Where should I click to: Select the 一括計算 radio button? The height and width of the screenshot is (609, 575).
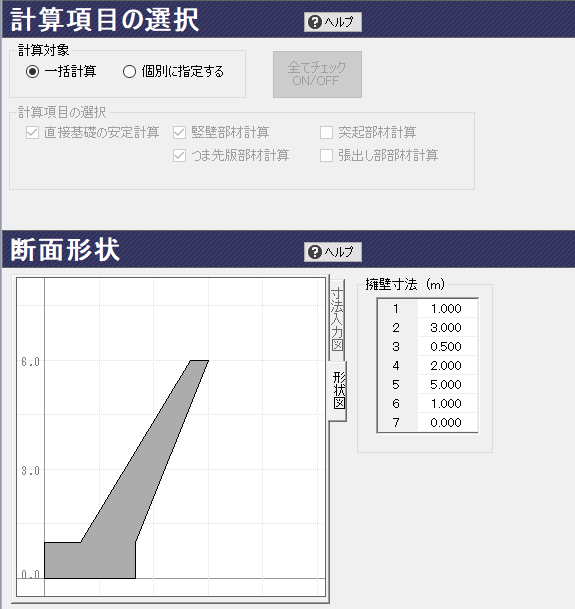[x=33, y=71]
